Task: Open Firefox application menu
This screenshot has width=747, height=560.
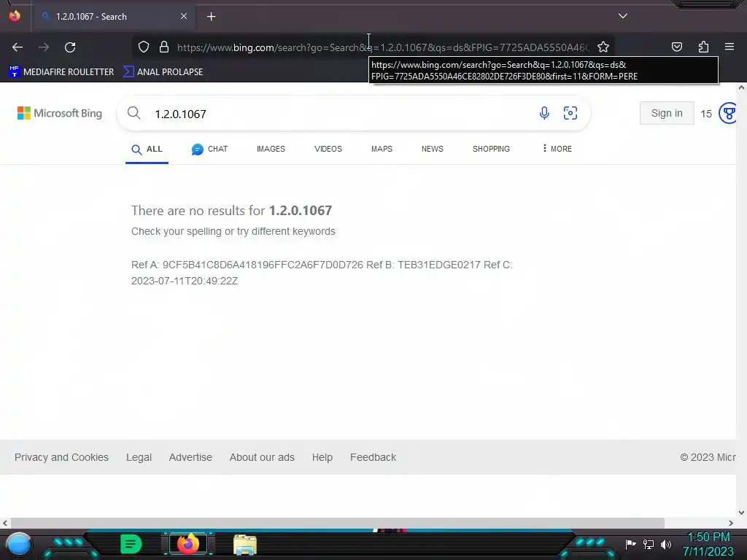Action: pyautogui.click(x=729, y=47)
